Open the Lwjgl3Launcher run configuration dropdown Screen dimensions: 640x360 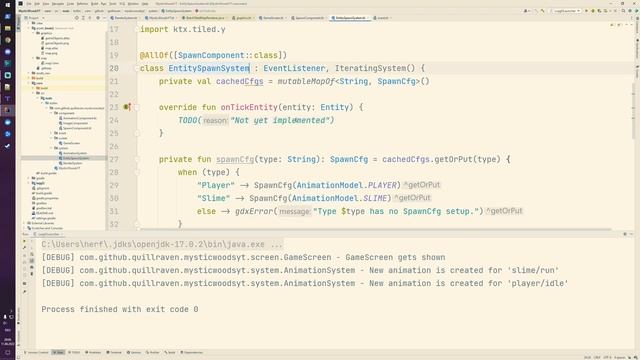pyautogui.click(x=565, y=11)
